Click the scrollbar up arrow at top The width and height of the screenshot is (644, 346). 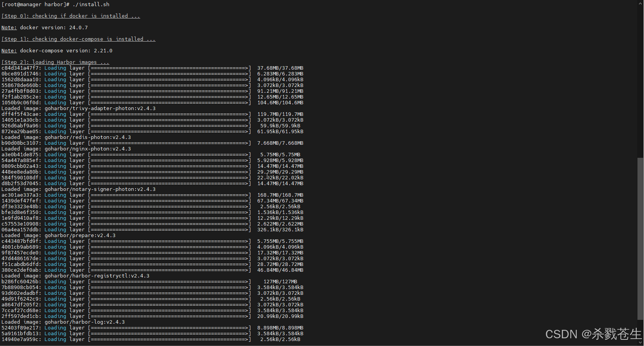coord(640,3)
